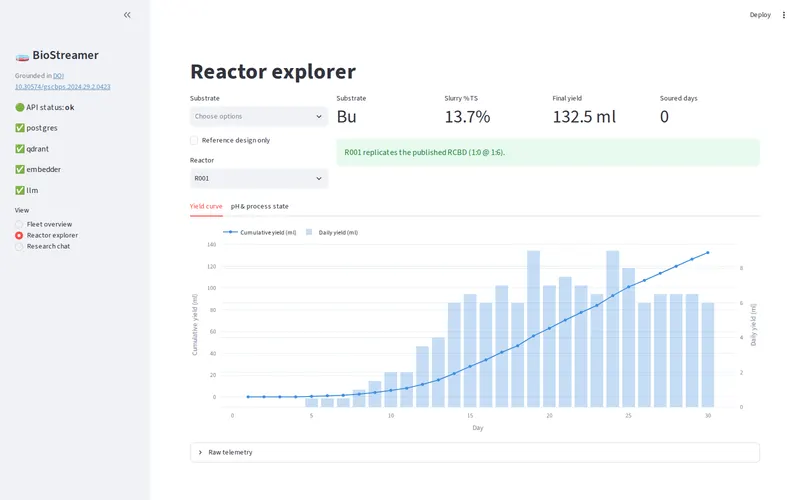Click the tallest daily yield bar at day 19
The image size is (800, 500).
(533, 329)
